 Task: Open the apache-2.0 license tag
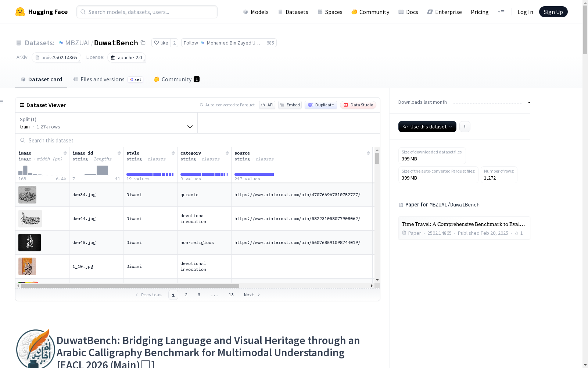click(x=126, y=57)
